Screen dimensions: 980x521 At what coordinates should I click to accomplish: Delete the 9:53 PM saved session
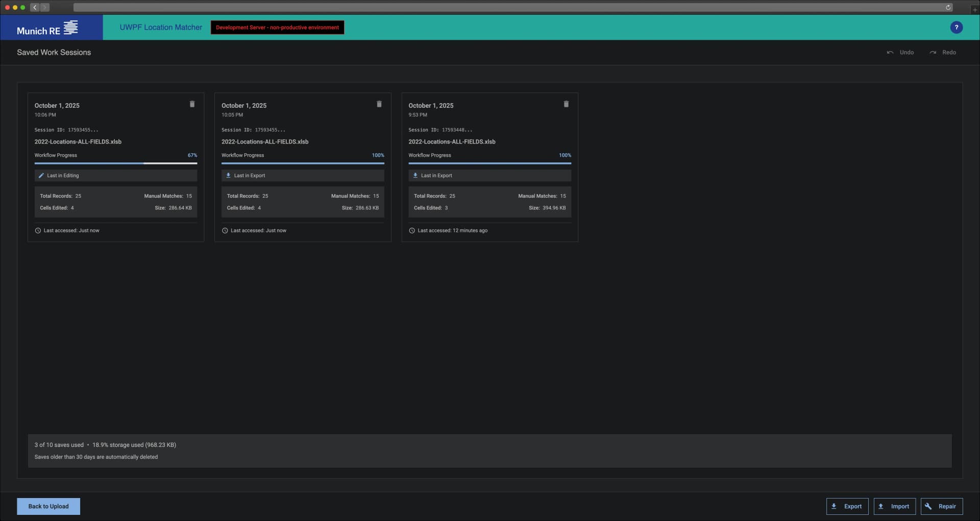(x=566, y=104)
